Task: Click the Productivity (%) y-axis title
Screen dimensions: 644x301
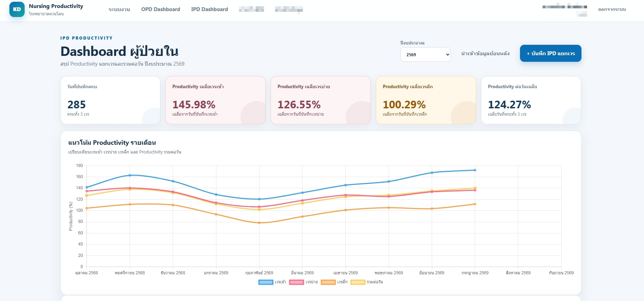Action: 71,216
